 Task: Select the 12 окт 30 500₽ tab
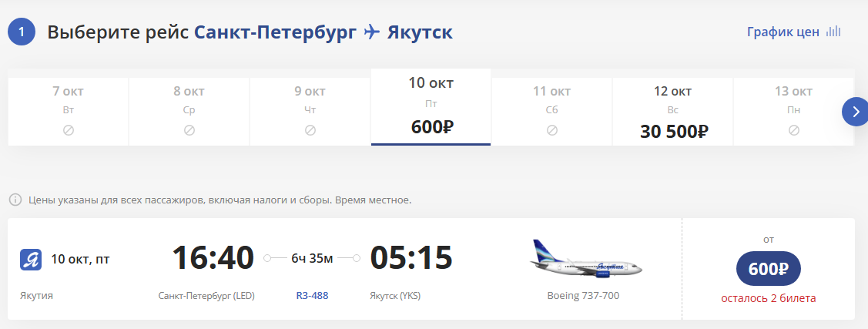[x=672, y=111]
